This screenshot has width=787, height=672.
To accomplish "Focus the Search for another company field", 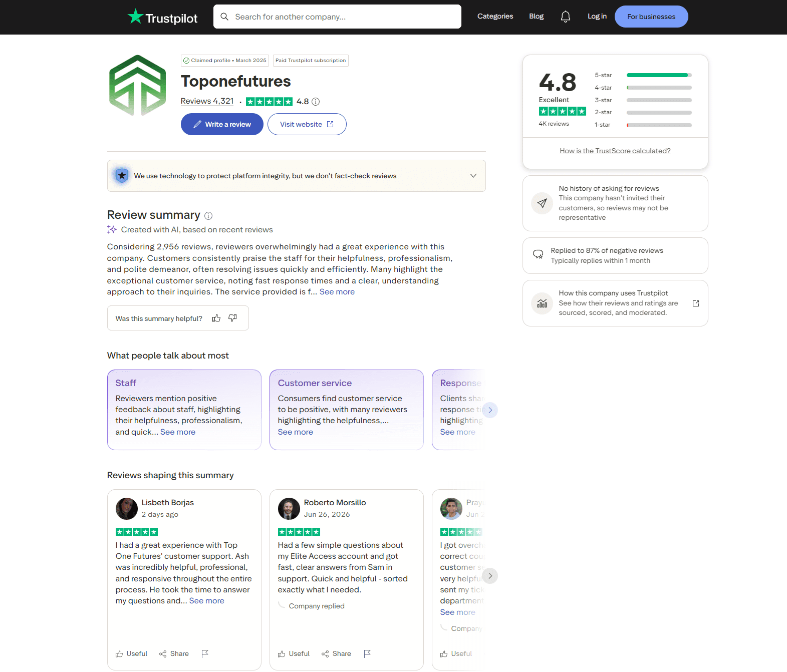I will (337, 17).
